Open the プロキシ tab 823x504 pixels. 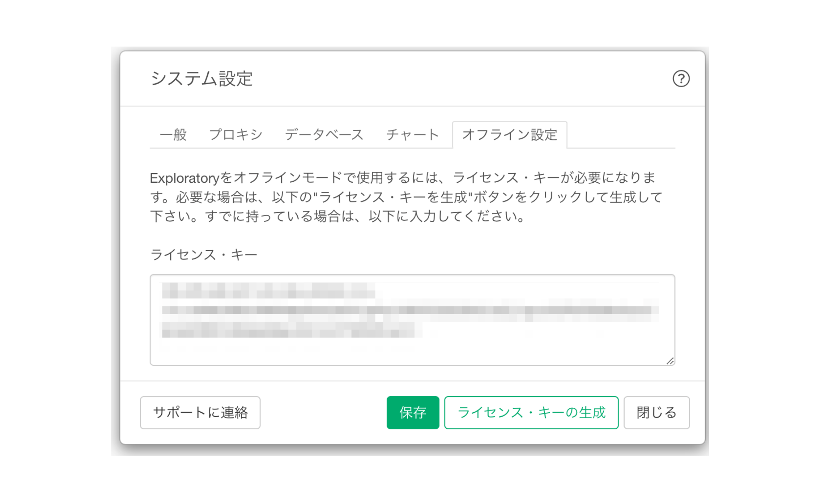tap(235, 135)
